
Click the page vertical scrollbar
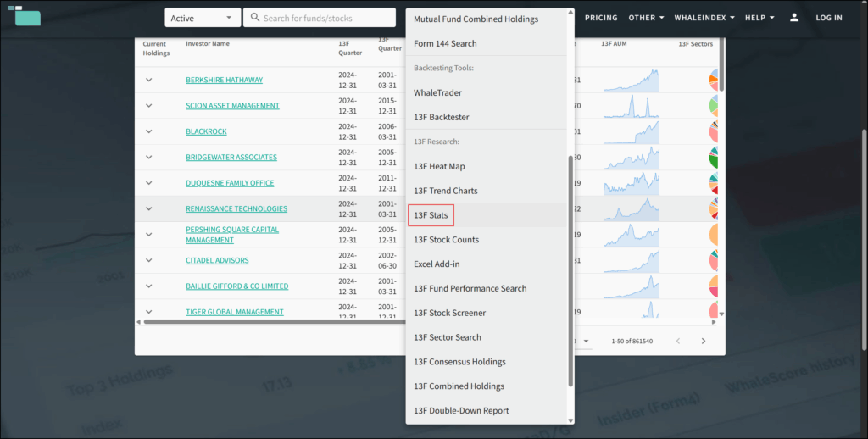[x=865, y=239]
